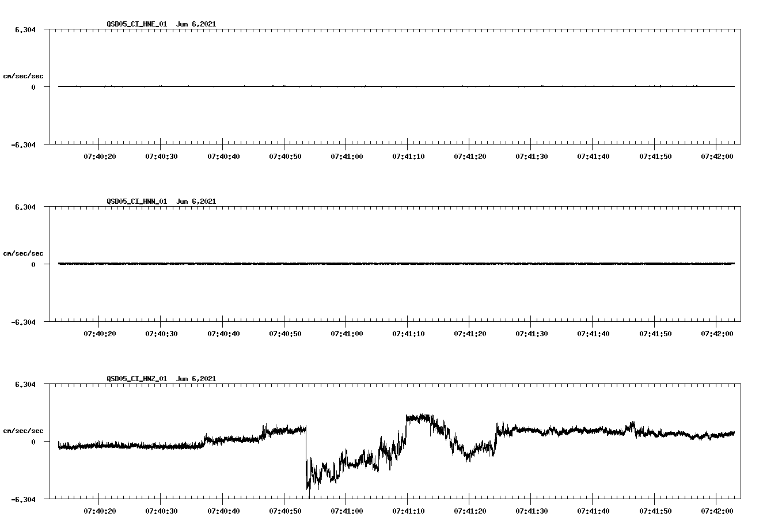
Task: Click the sharp downward spike in HNZ trace
Action: click(307, 461)
